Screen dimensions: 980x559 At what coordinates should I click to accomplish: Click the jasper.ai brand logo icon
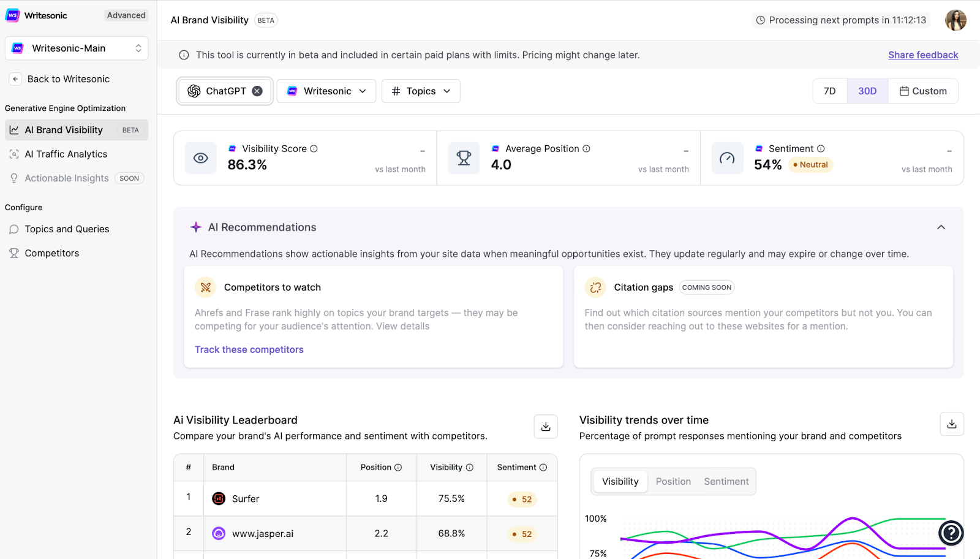click(219, 534)
